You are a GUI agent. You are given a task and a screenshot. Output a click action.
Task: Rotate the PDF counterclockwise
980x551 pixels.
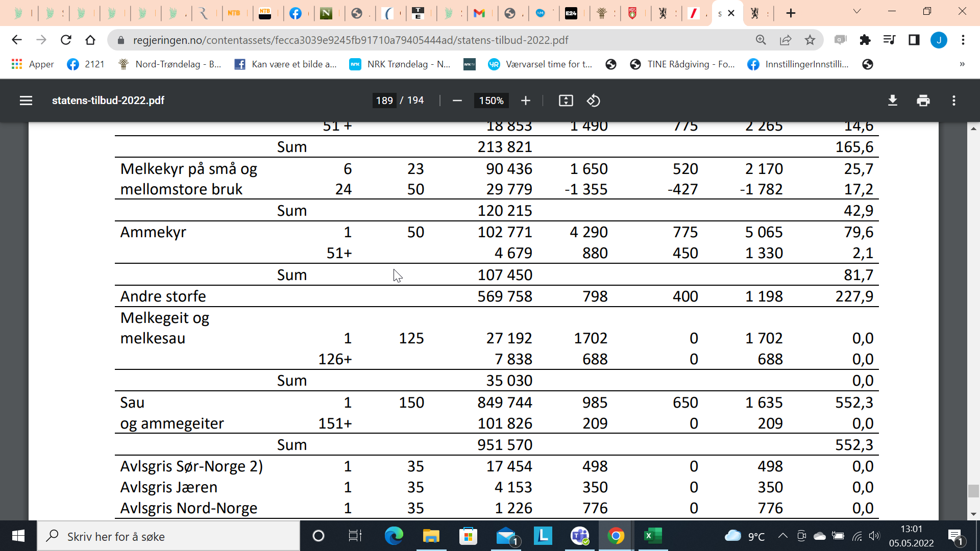(x=593, y=101)
